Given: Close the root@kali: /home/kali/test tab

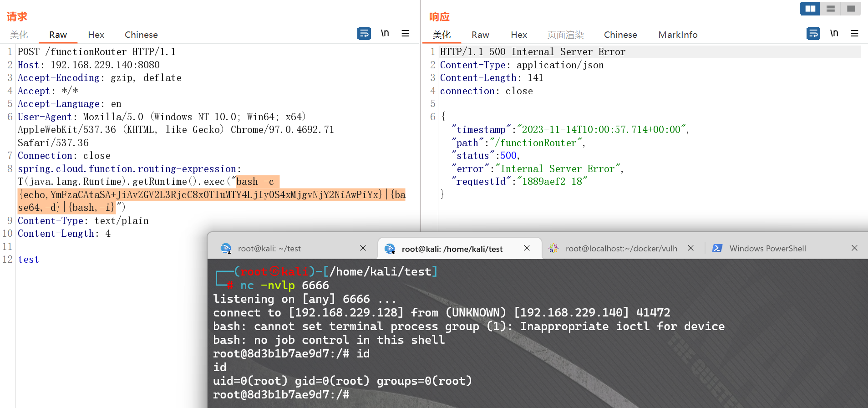Looking at the screenshot, I should (x=527, y=248).
